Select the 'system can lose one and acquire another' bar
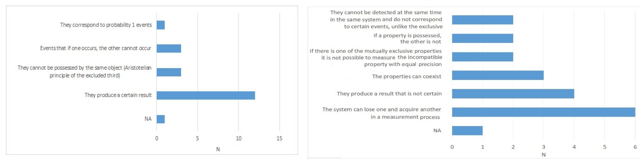 click(543, 112)
